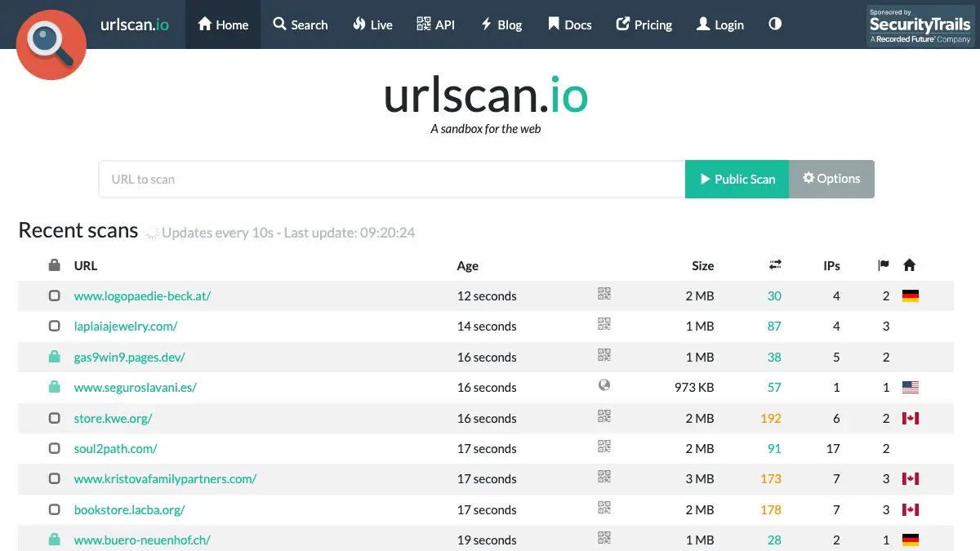Click request count 178 for bookstore.lacba.org
Screen dimensions: 980x551
770,509
